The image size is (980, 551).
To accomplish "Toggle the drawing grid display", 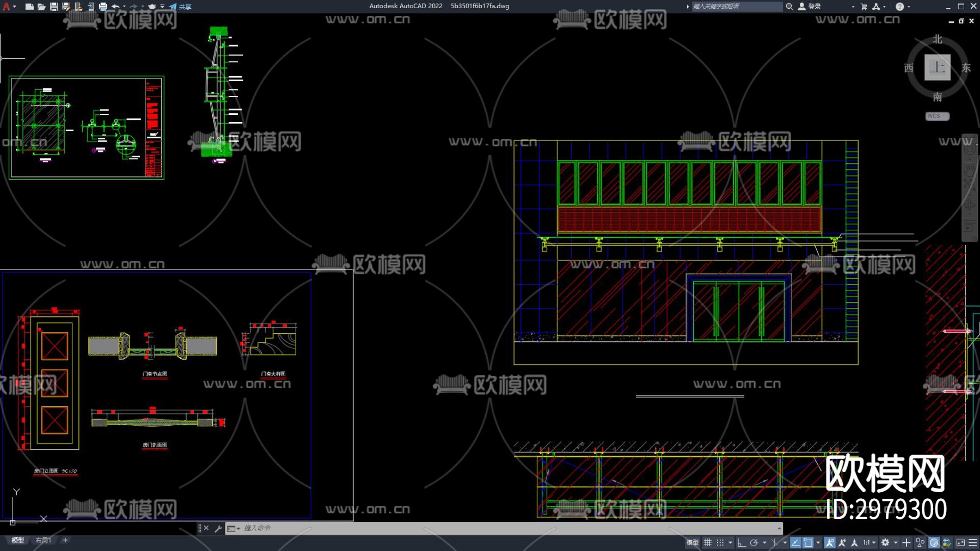I will [x=708, y=542].
